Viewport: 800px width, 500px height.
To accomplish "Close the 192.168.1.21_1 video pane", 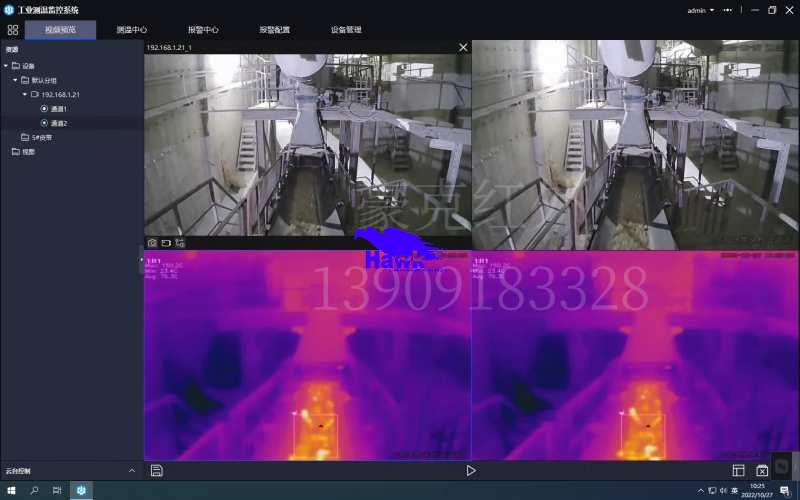I will click(x=462, y=47).
